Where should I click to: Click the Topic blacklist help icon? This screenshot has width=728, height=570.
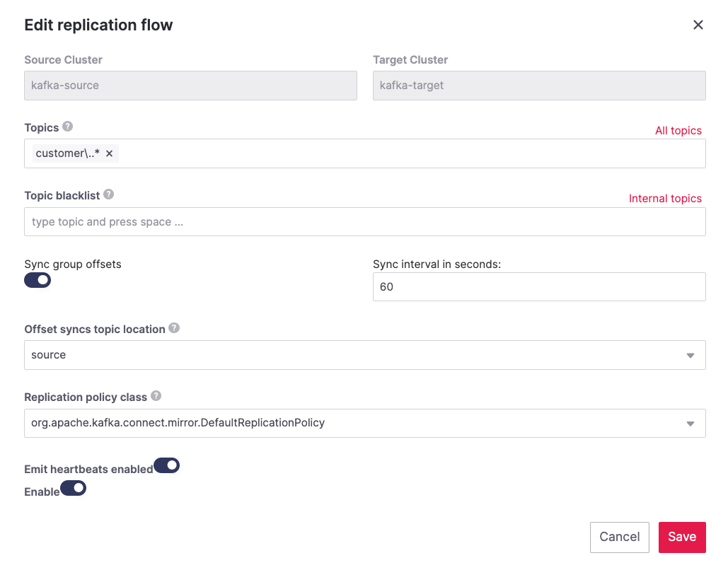[109, 194]
